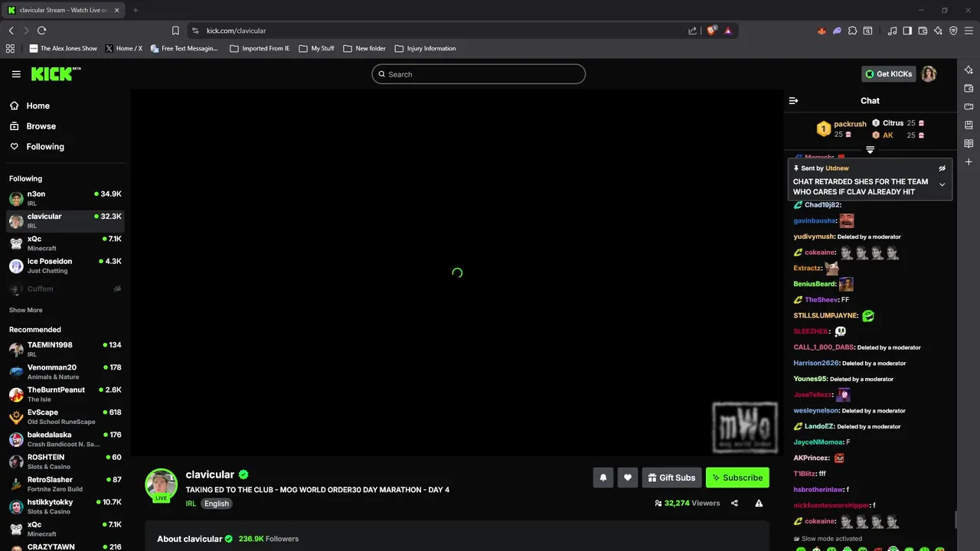Open Injury Information bookmarks folder
980x551 pixels.
tap(425, 48)
